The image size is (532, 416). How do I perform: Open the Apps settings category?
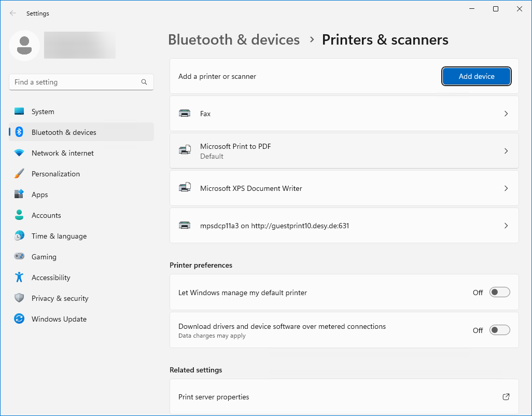pyautogui.click(x=39, y=195)
